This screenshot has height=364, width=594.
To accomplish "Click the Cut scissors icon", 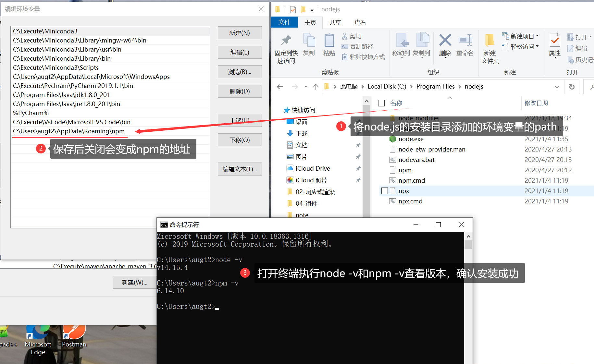I will (x=344, y=36).
